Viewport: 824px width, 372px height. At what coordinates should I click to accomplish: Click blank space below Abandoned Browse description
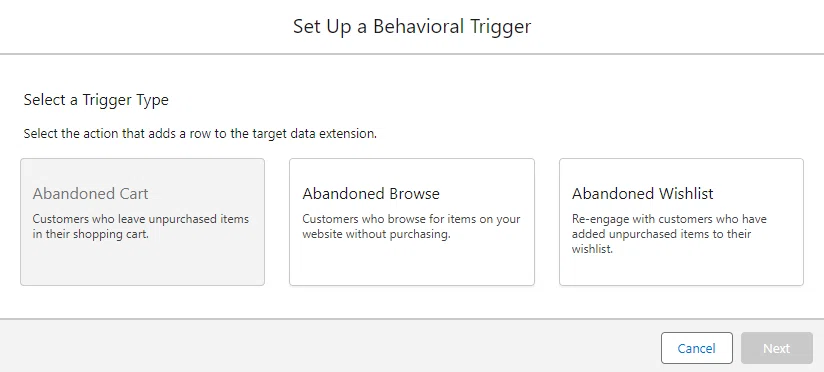coord(412,264)
